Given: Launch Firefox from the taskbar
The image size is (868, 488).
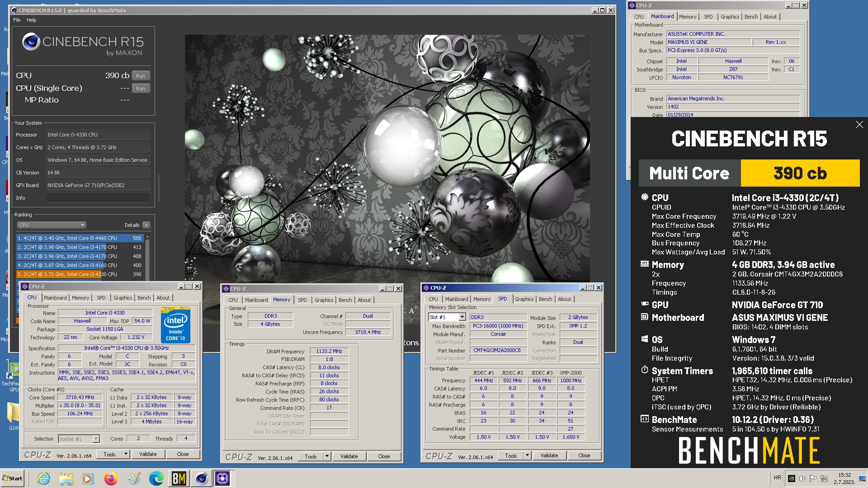Looking at the screenshot, I should point(111,479).
